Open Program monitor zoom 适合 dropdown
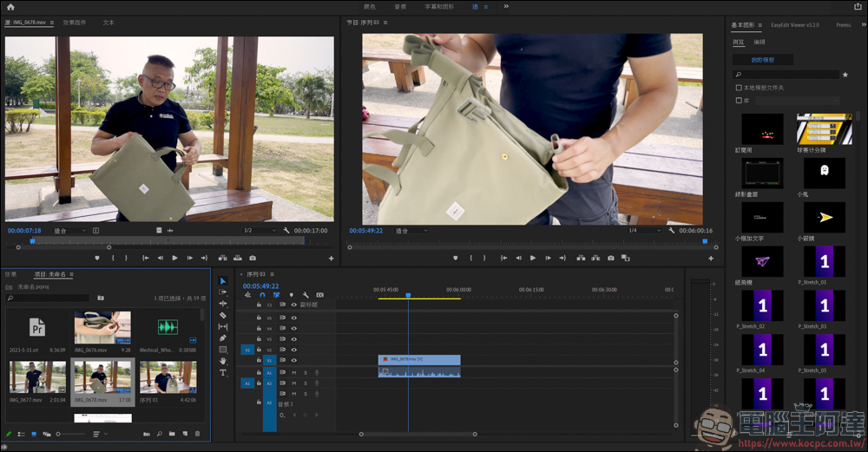Viewport: 868px width, 452px height. 411,231
